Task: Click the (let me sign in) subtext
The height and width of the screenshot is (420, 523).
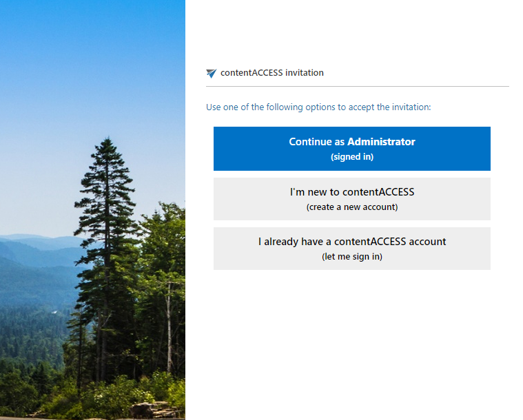Action: click(352, 257)
